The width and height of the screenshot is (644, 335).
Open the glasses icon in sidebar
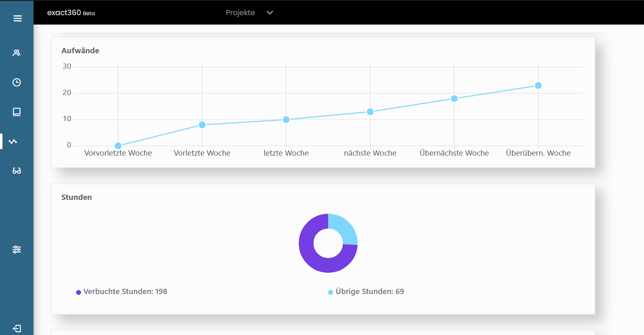(16, 171)
